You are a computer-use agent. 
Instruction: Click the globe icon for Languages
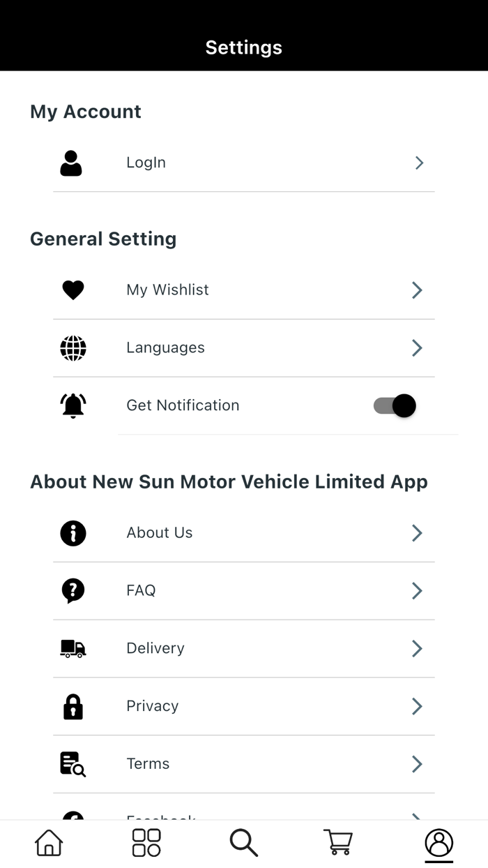[x=73, y=347]
